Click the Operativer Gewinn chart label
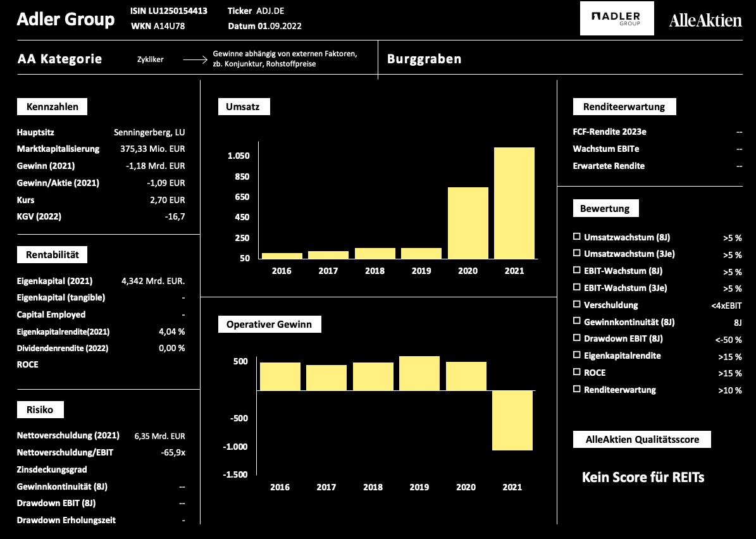756x539 pixels. 270,324
